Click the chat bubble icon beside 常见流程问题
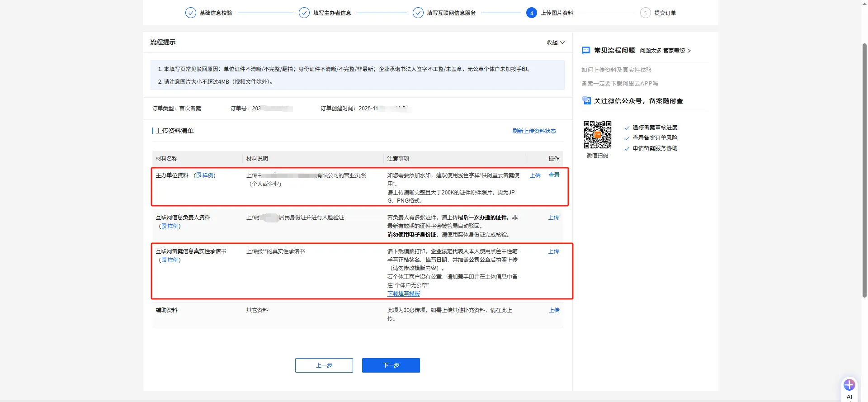Image resolution: width=868 pixels, height=402 pixels. [586, 50]
